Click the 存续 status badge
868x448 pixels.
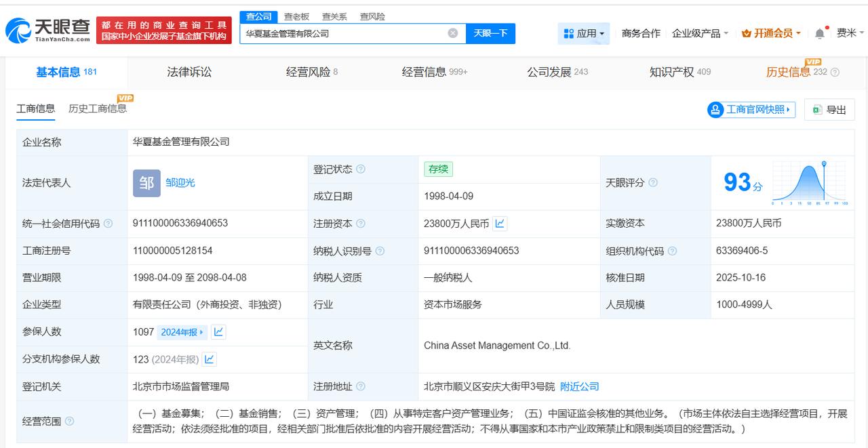click(x=439, y=169)
